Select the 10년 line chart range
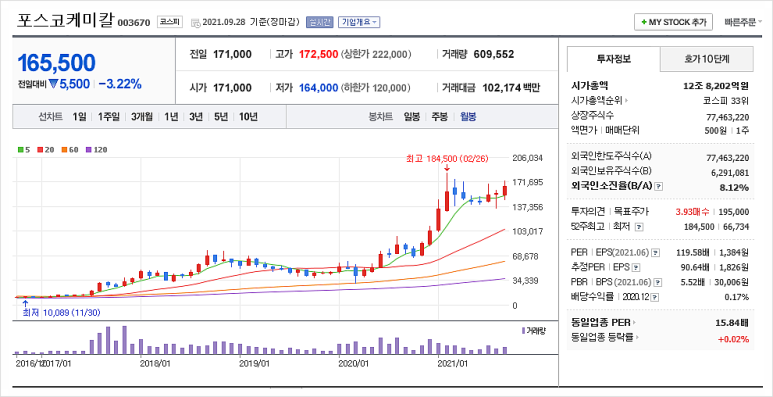Screen dimensions: 773x397 click(248, 117)
